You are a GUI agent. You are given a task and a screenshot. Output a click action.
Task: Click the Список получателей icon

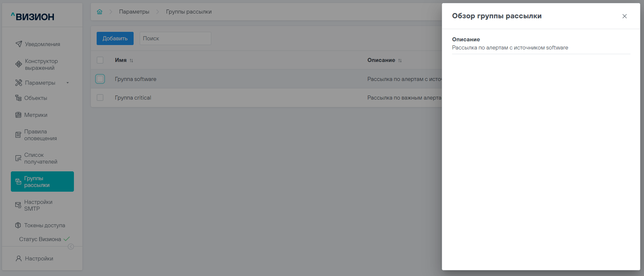coord(18,158)
